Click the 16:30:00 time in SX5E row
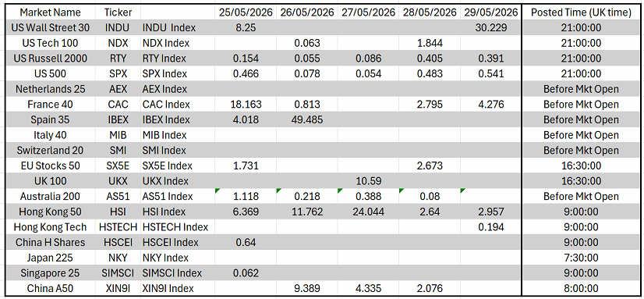 (x=581, y=166)
